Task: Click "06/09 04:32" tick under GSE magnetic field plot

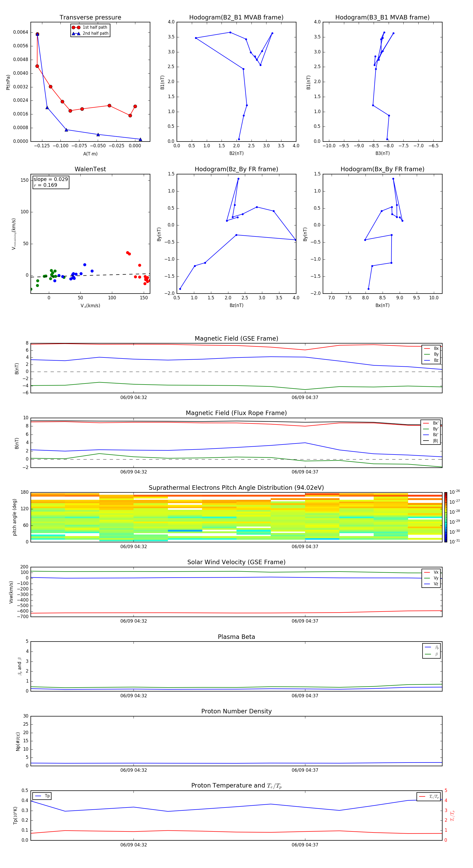Action: pyautogui.click(x=134, y=398)
